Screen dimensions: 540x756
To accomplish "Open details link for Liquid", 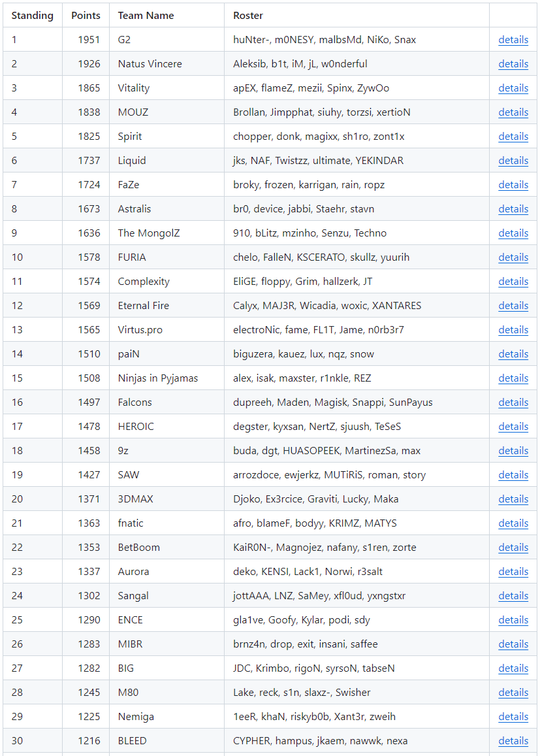I will pos(513,161).
